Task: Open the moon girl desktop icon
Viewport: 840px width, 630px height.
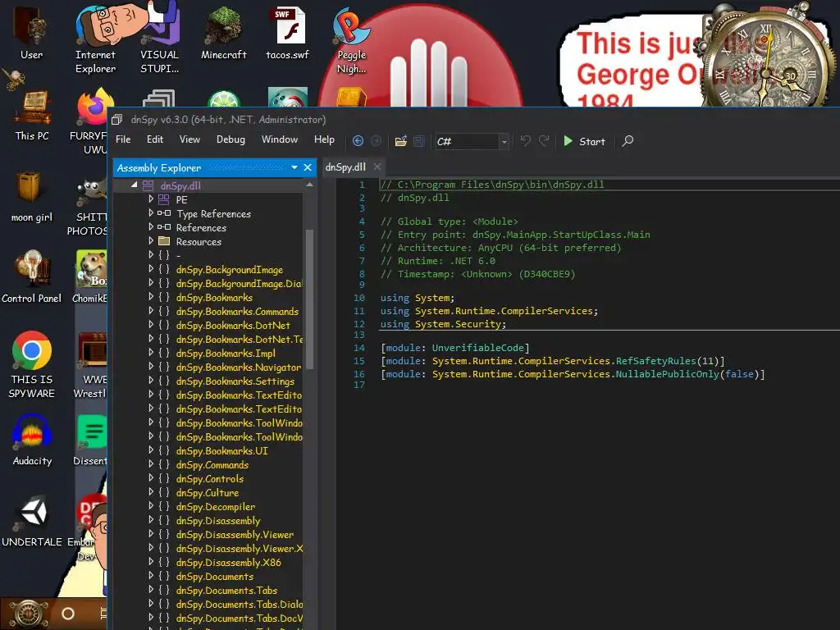Action: pyautogui.click(x=31, y=196)
